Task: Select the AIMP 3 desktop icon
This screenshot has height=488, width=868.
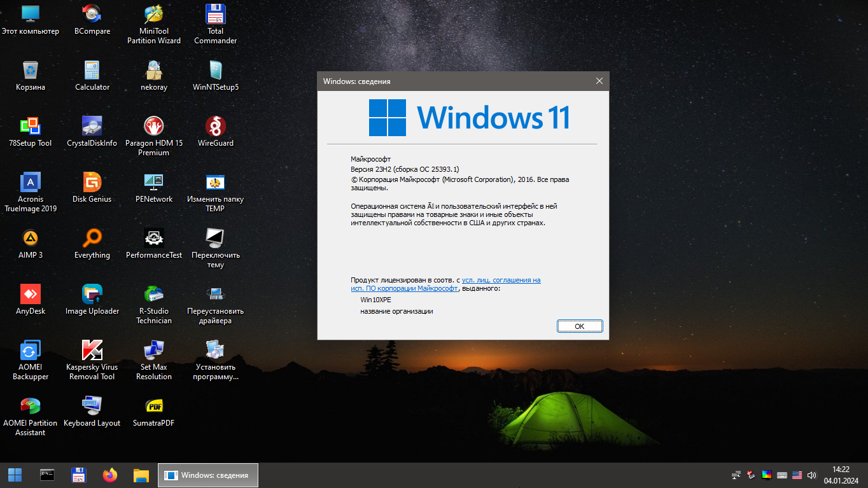Action: pyautogui.click(x=30, y=244)
